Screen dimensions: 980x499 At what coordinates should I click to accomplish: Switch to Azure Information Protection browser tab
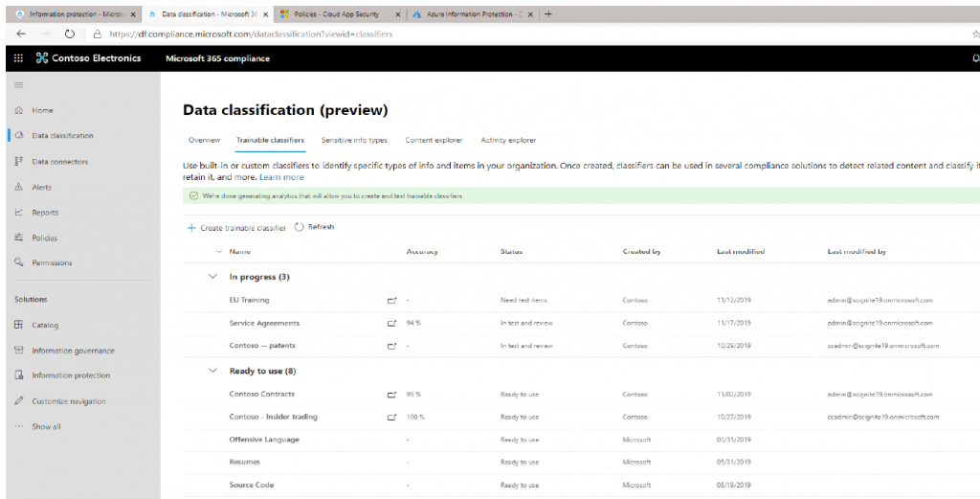[473, 13]
